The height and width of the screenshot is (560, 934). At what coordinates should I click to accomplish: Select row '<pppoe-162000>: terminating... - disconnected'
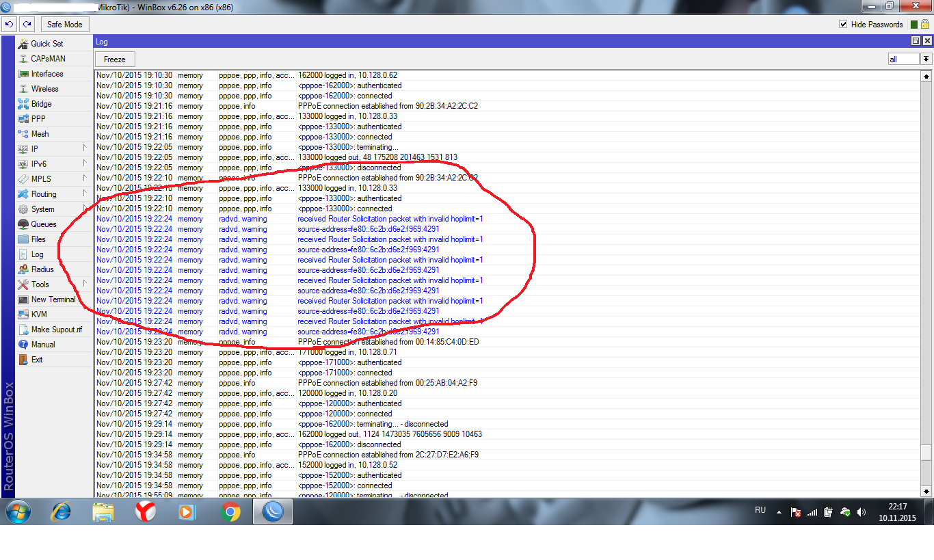pyautogui.click(x=507, y=424)
